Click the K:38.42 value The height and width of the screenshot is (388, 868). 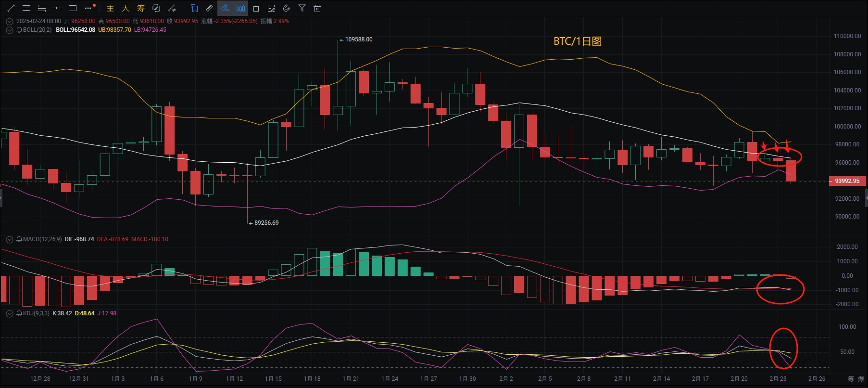(62, 313)
